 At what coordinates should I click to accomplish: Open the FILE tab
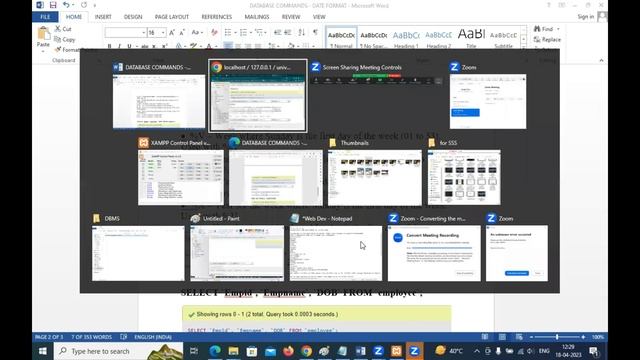pyautogui.click(x=45, y=17)
